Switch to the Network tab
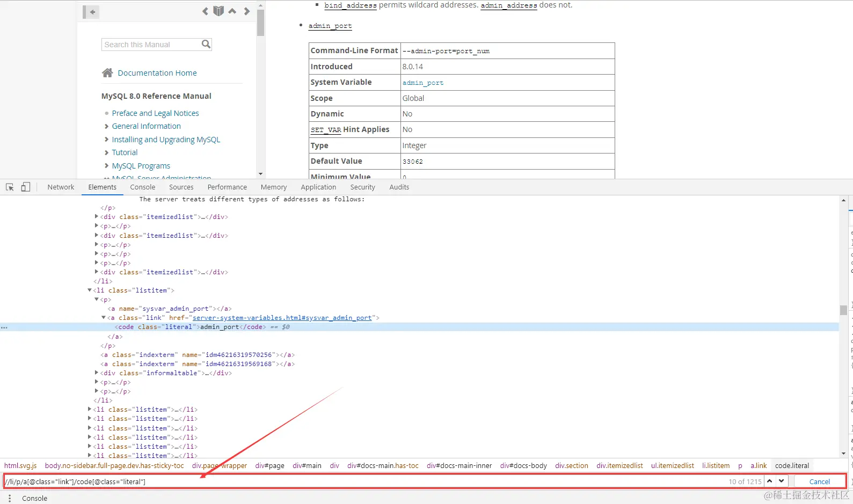Screen dimensions: 853x504 coord(61,187)
